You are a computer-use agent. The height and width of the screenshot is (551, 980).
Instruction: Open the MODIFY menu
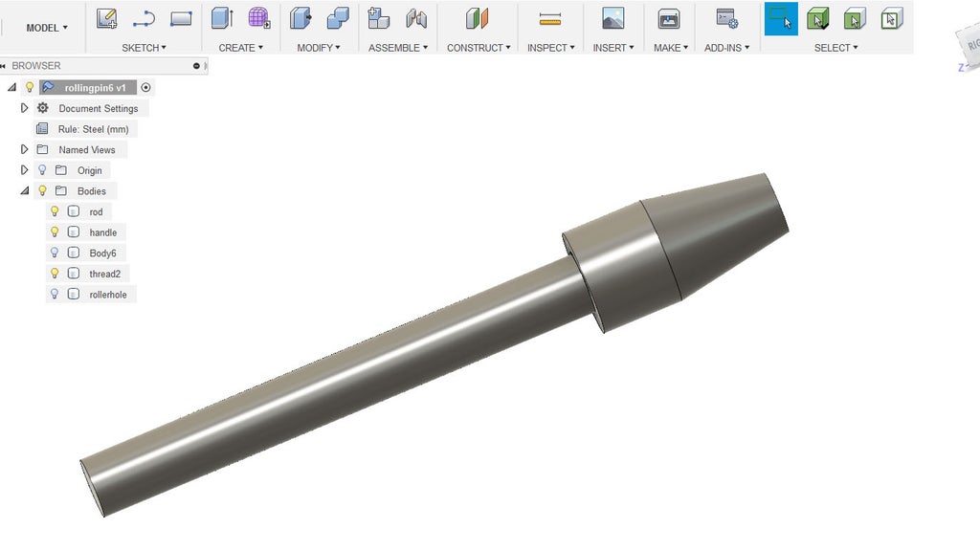(319, 48)
